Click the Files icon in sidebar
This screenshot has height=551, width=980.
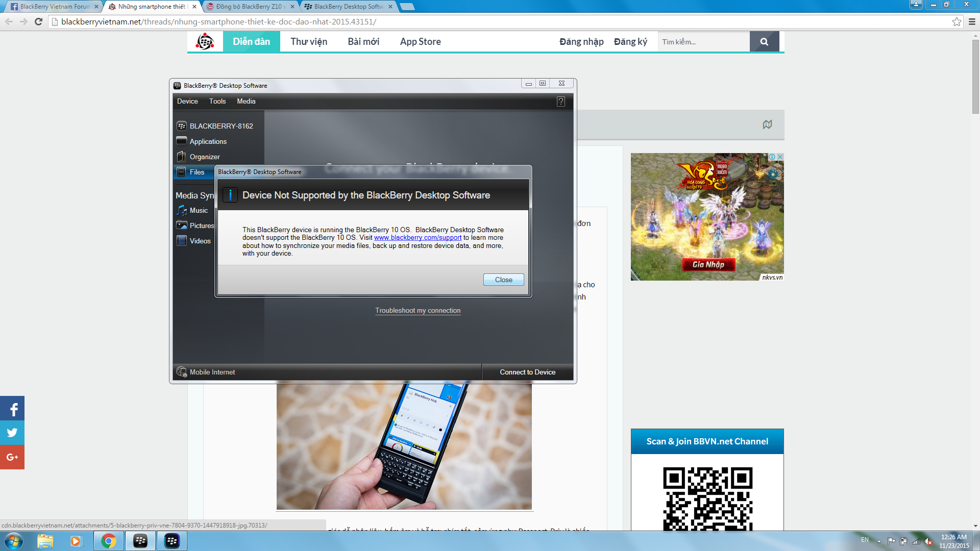point(181,172)
